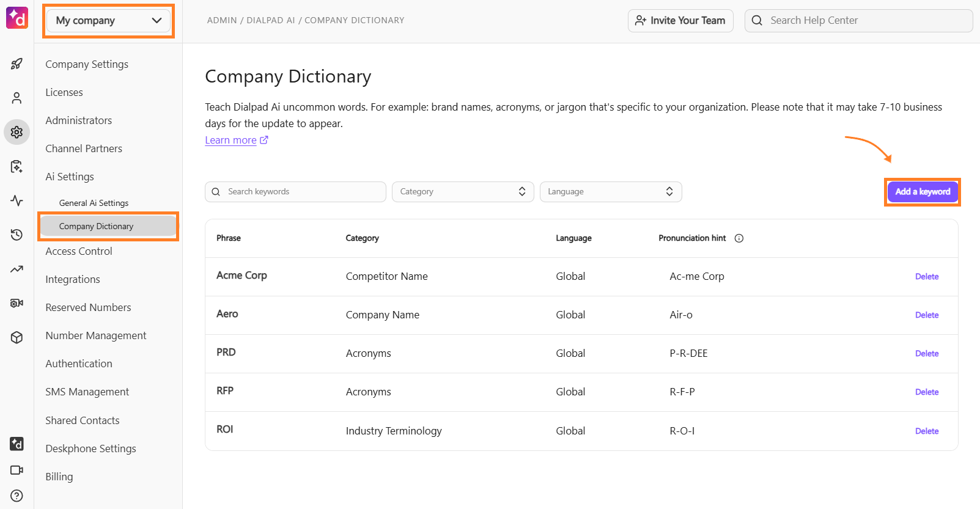Open SMS Management page
Viewport: 980px width, 509px height.
[x=87, y=392]
